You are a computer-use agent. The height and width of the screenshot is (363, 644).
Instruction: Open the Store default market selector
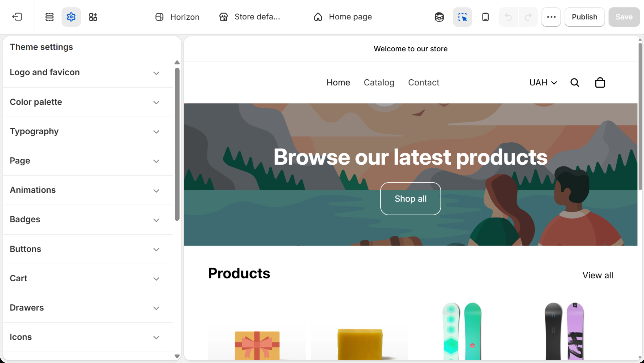point(250,17)
